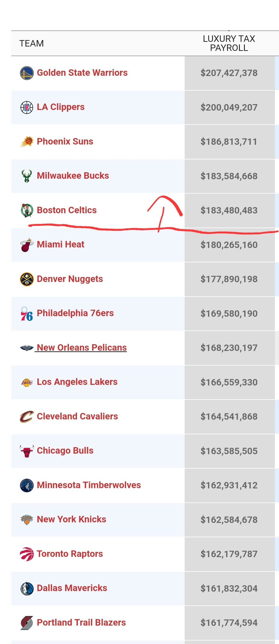Click the LA Clippers logo icon
Screen dimensions: 279x644
(27, 107)
